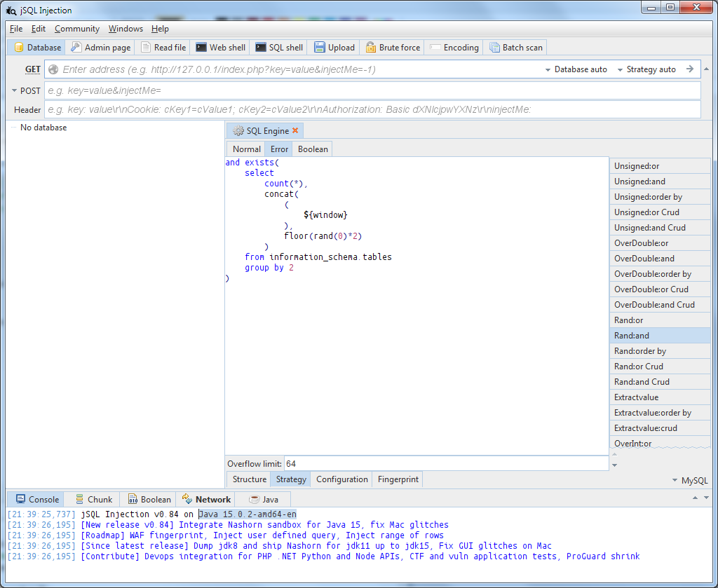The width and height of the screenshot is (718, 588).
Task: Open the File menu
Action: click(16, 29)
